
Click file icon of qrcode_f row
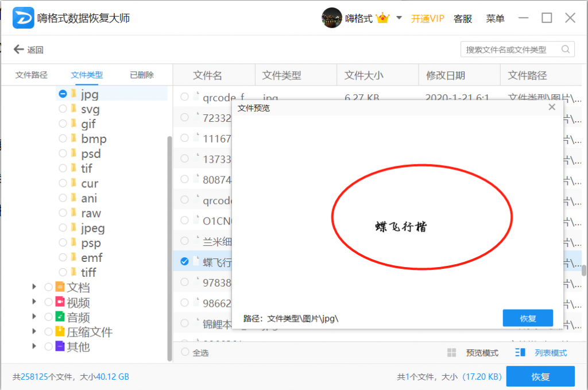click(196, 96)
